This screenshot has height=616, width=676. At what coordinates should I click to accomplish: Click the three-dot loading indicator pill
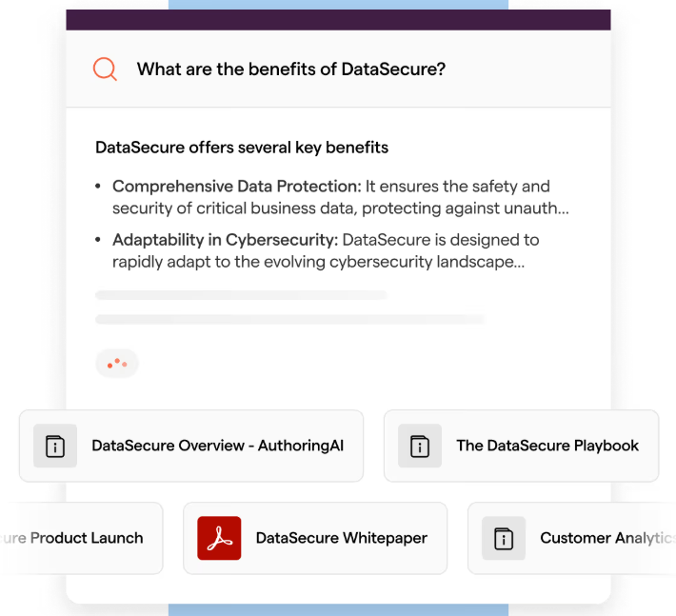pos(117,364)
